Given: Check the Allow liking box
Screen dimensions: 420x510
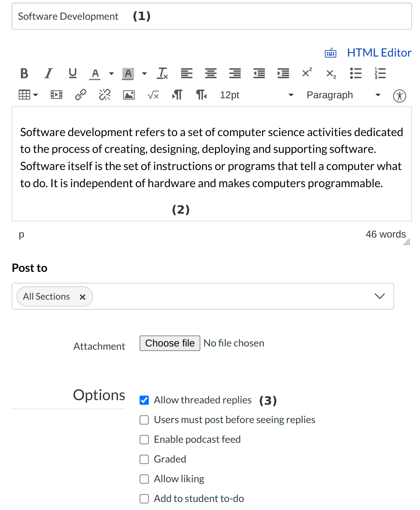Looking at the screenshot, I should pyautogui.click(x=144, y=479).
